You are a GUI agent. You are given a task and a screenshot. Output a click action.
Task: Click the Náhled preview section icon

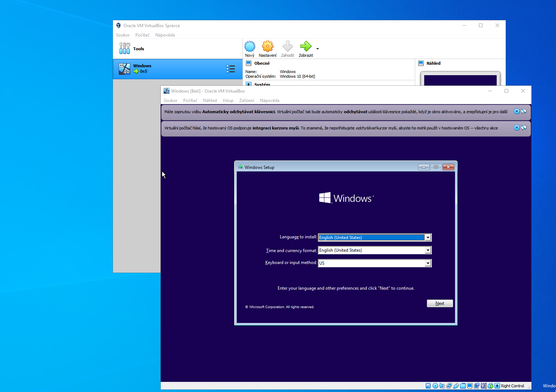point(421,63)
